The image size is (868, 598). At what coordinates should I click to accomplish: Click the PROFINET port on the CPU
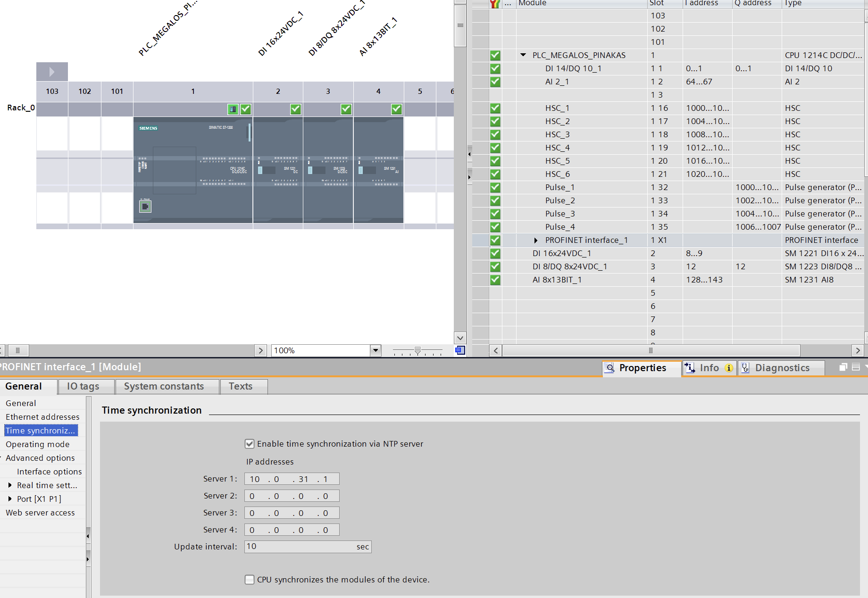pyautogui.click(x=145, y=207)
